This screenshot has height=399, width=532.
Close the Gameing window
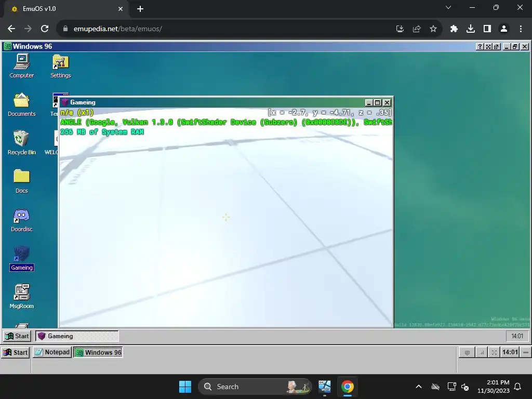[x=387, y=102]
